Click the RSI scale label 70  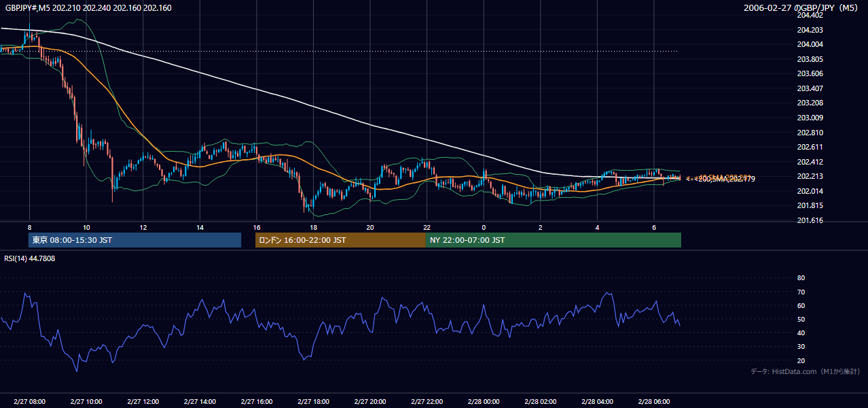pyautogui.click(x=801, y=292)
